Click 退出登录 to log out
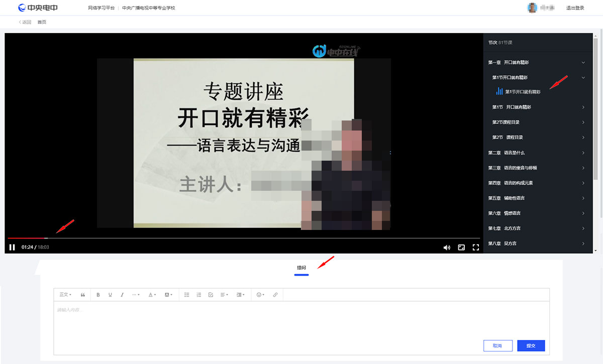Image resolution: width=603 pixels, height=364 pixels. click(574, 8)
